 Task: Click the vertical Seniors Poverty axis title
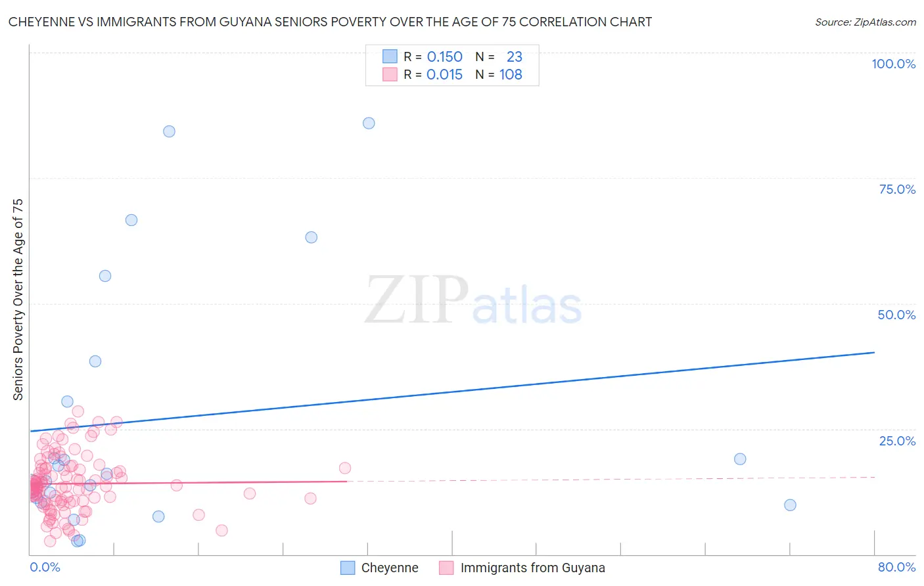click(x=18, y=300)
